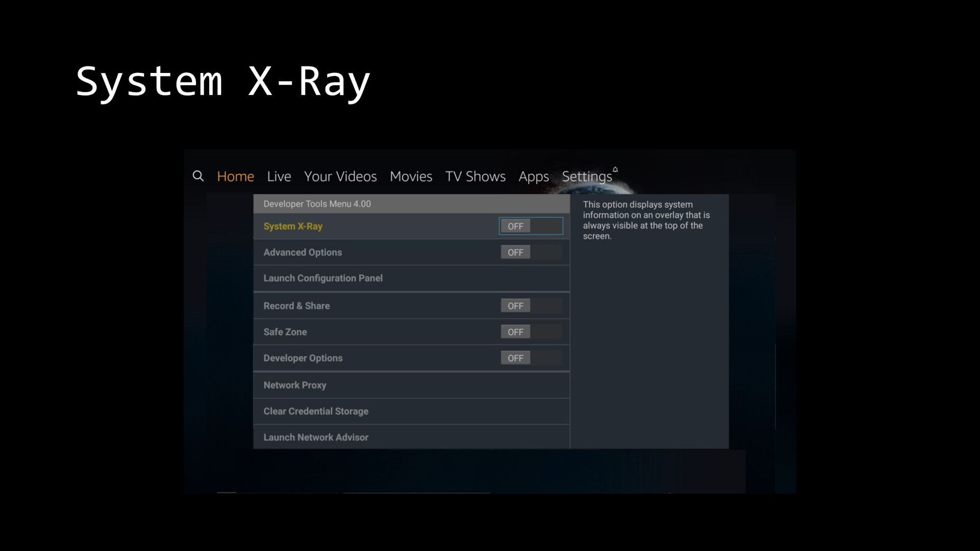Select Launch Configuration Panel
This screenshot has height=551, width=980.
coord(411,278)
